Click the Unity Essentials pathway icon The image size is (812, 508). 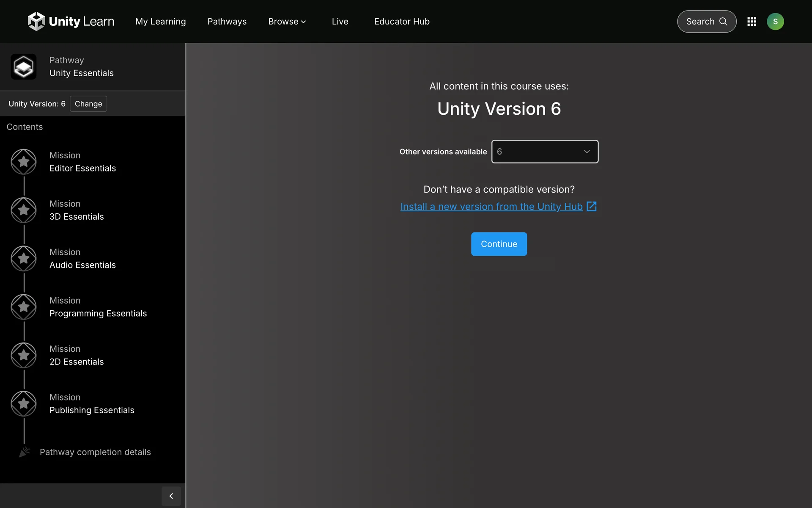coord(24,67)
